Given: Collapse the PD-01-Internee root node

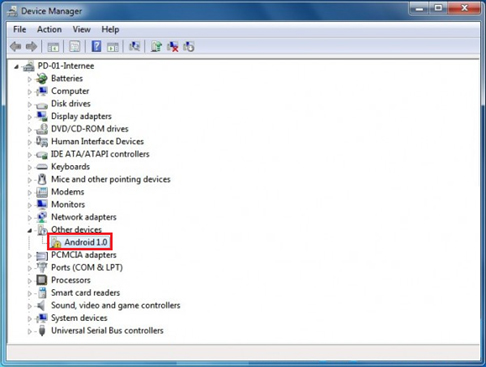Looking at the screenshot, I should 16,67.
